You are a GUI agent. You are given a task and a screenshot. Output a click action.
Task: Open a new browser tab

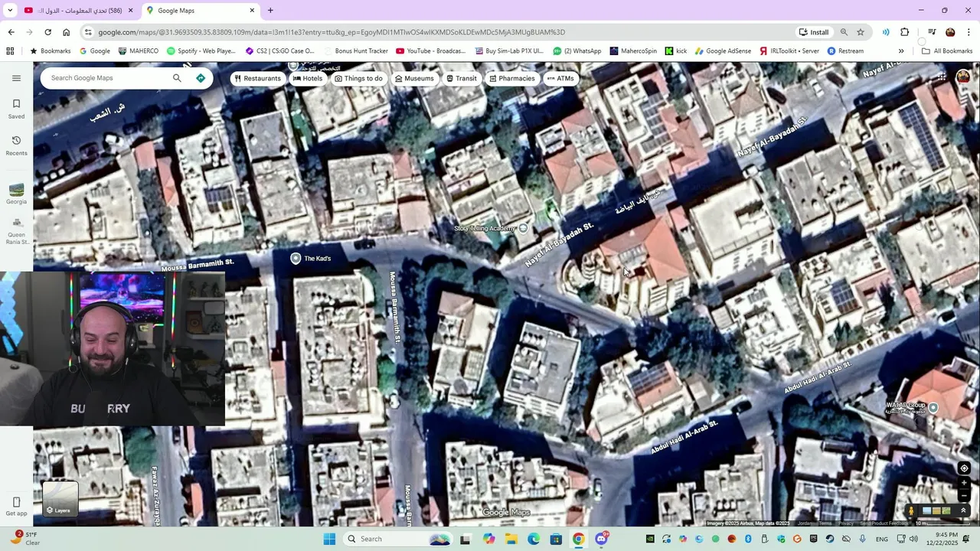[x=270, y=11]
